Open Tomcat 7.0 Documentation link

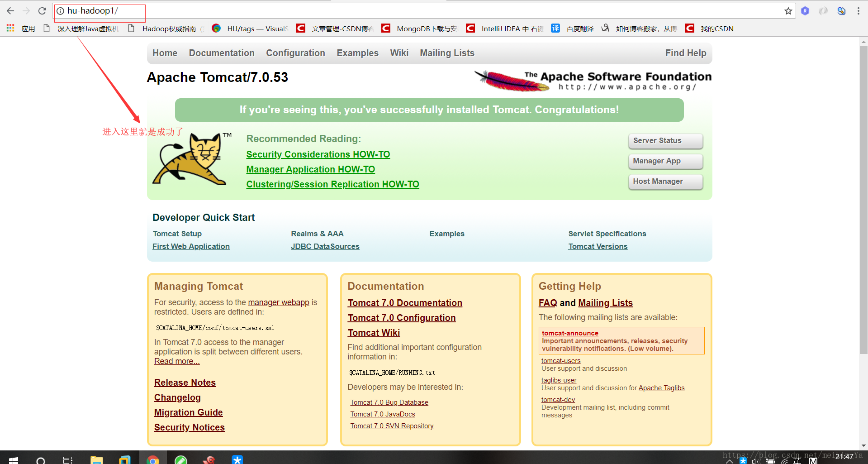tap(405, 303)
